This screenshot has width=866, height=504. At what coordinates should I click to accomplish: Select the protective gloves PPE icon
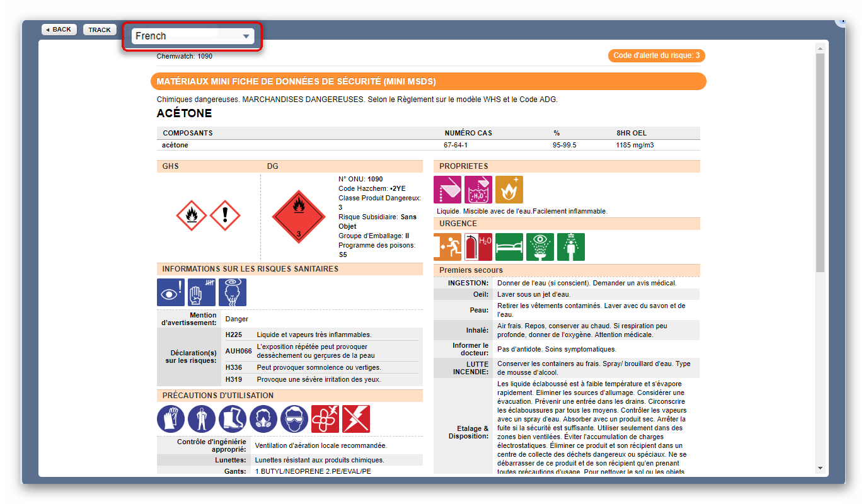(170, 418)
